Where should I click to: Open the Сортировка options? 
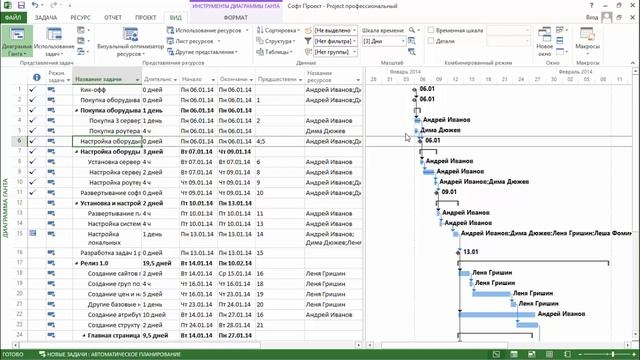[x=278, y=30]
